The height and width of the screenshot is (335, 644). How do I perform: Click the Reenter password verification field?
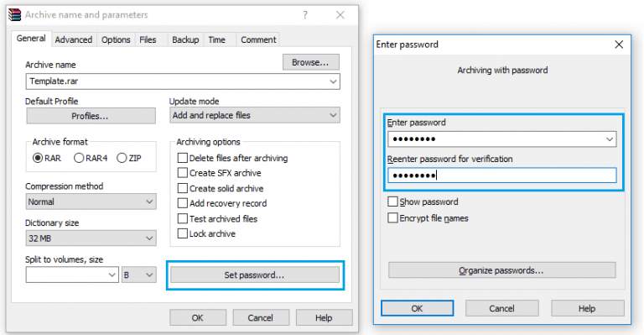[502, 175]
